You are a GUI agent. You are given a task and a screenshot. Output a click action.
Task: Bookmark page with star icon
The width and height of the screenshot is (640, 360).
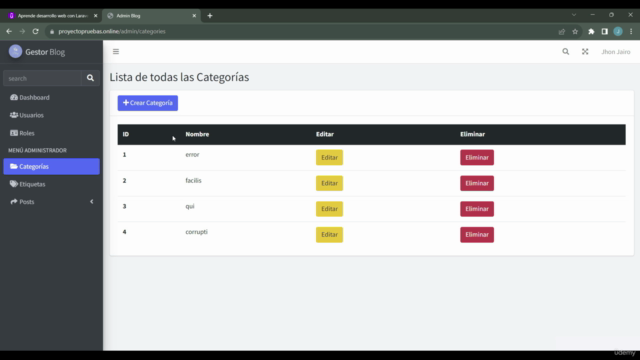pyautogui.click(x=575, y=31)
